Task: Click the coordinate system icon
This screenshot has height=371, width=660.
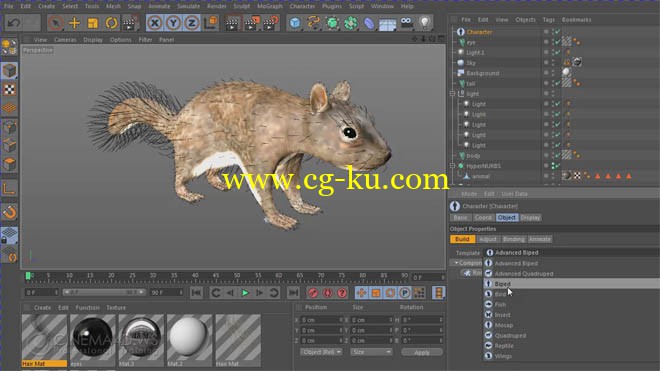Action: pos(210,23)
